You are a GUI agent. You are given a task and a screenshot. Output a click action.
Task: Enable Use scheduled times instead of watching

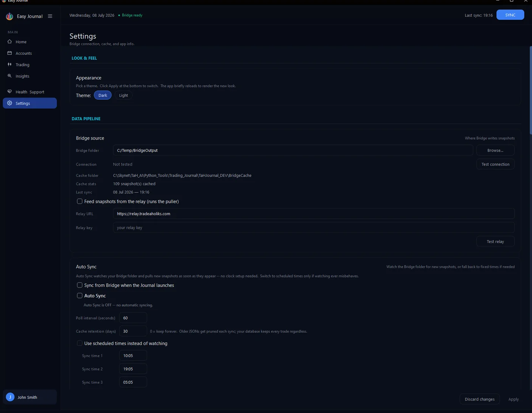pyautogui.click(x=80, y=343)
